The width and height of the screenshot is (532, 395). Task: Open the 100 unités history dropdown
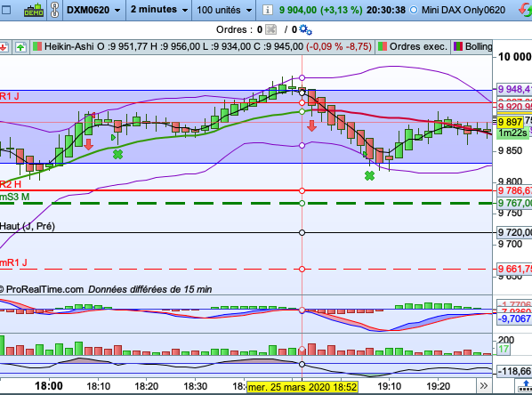(x=224, y=10)
